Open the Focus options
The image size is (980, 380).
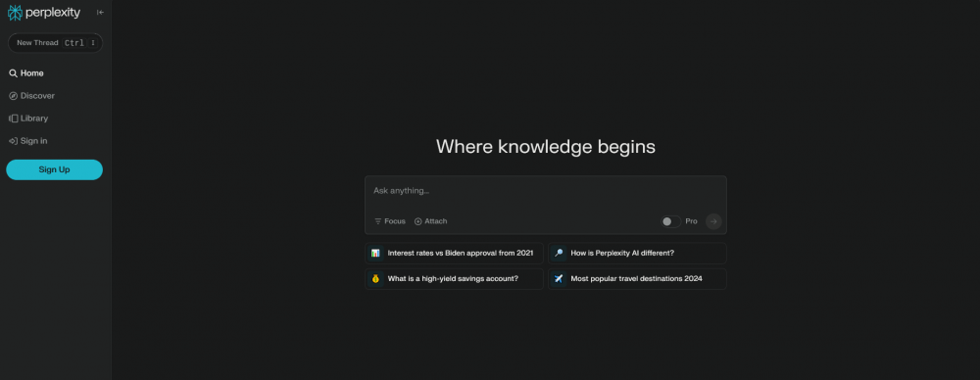pyautogui.click(x=390, y=221)
